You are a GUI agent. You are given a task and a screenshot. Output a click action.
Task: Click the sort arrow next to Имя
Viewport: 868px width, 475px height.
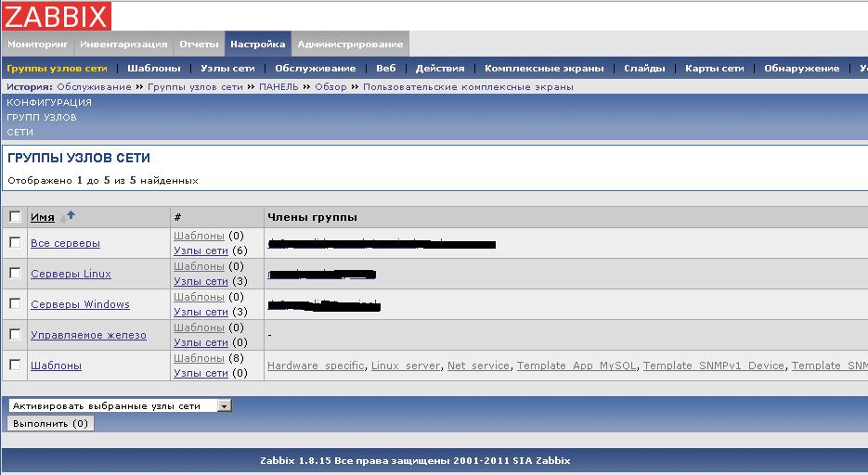pos(68,217)
